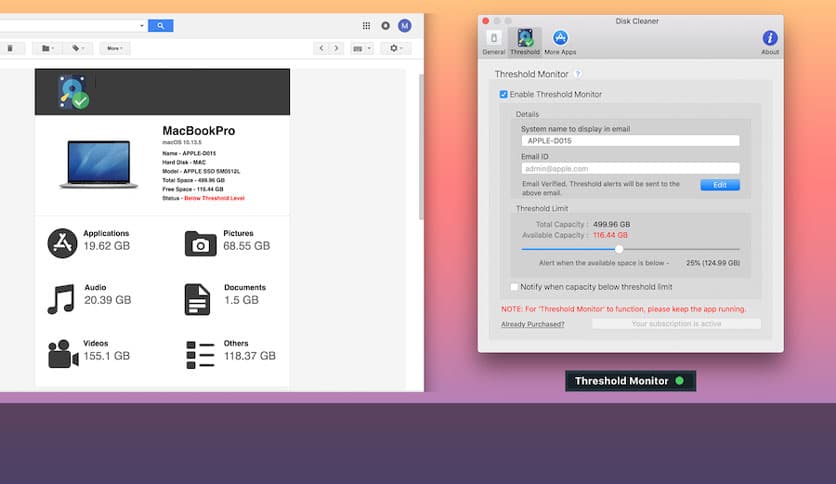Go to the newer message arrow
The height and width of the screenshot is (484, 836).
click(321, 49)
